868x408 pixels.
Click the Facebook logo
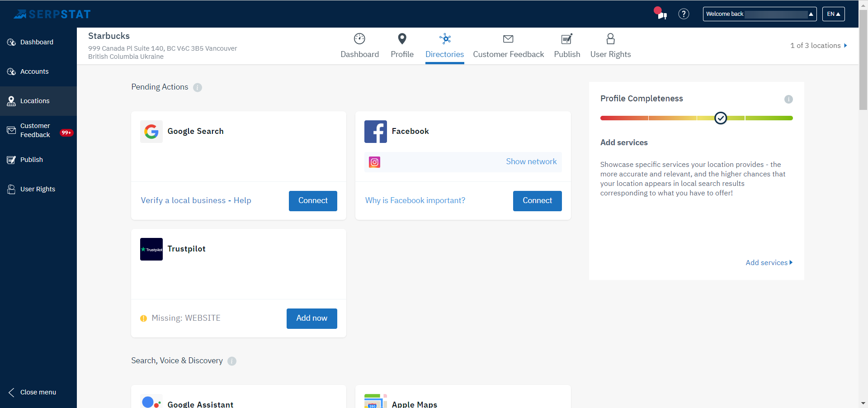tap(376, 132)
